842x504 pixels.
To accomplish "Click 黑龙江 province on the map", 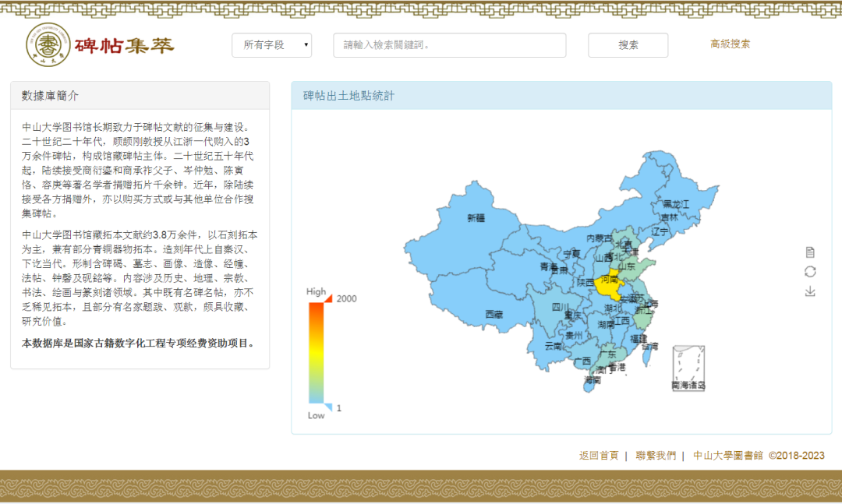I will 675,205.
